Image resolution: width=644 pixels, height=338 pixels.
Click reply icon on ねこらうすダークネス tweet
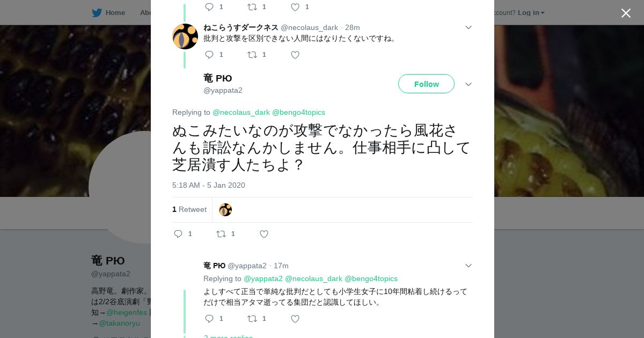209,55
